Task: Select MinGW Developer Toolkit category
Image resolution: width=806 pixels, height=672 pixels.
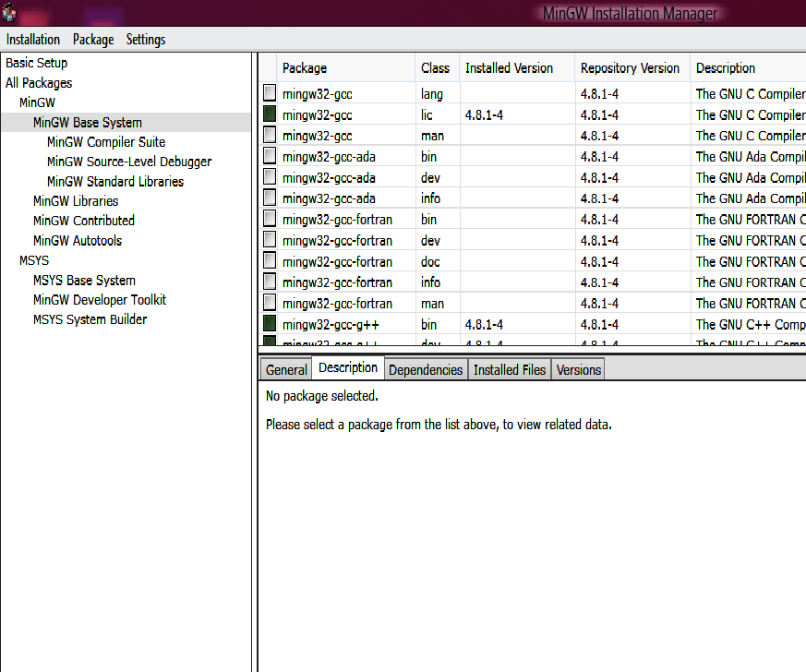Action: click(x=100, y=300)
